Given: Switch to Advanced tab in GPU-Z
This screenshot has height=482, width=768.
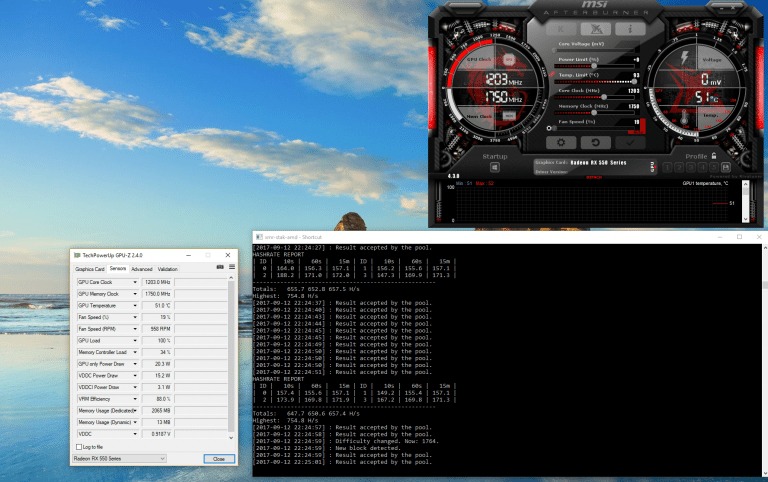Looking at the screenshot, I should pyautogui.click(x=142, y=269).
